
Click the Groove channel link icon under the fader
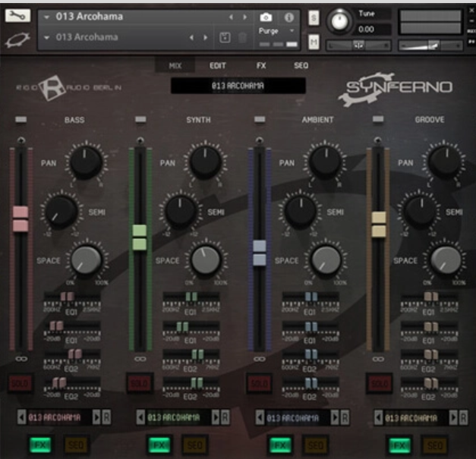(378, 359)
